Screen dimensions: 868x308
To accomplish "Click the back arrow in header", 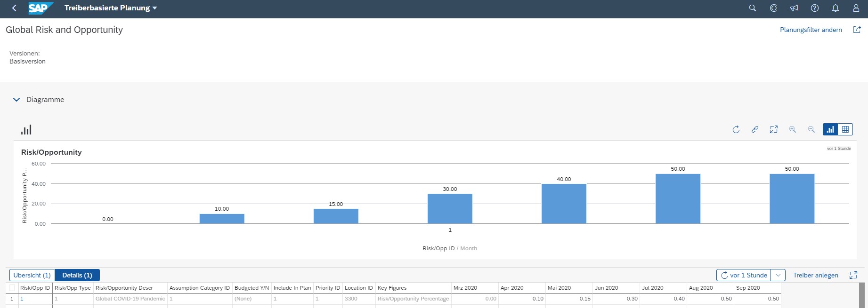I will pos(14,8).
